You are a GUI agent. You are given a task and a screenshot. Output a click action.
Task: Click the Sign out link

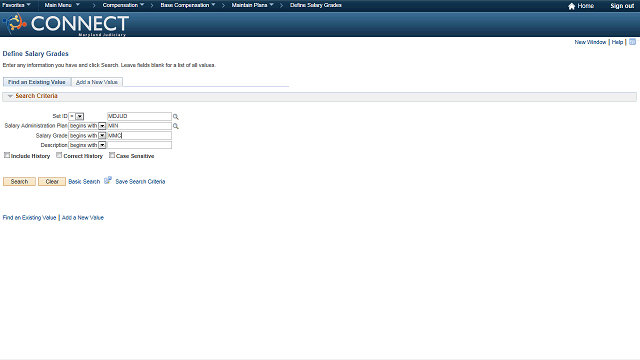click(622, 6)
